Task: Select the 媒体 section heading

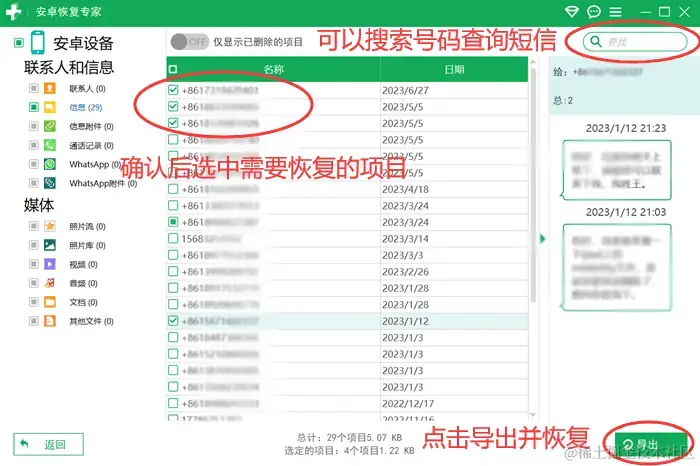Action: coord(39,205)
